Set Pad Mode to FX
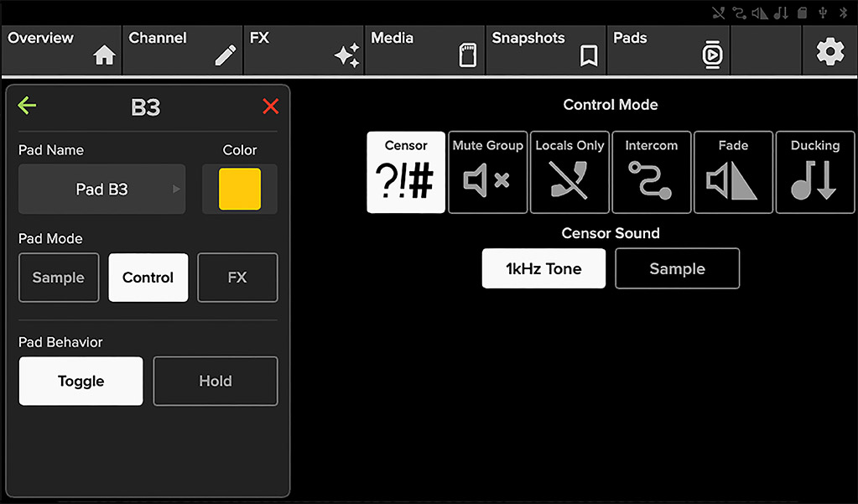 click(237, 278)
